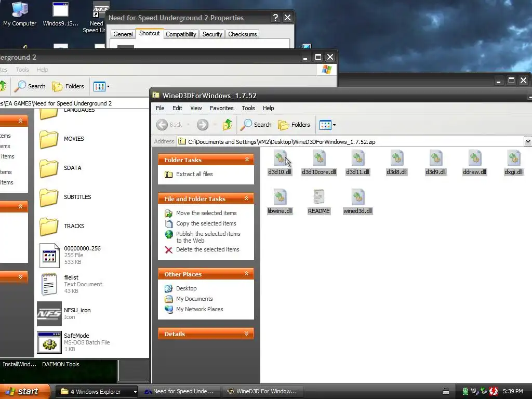This screenshot has height=399, width=532.
Task: Click the help question mark in Properties dialog
Action: click(x=275, y=18)
